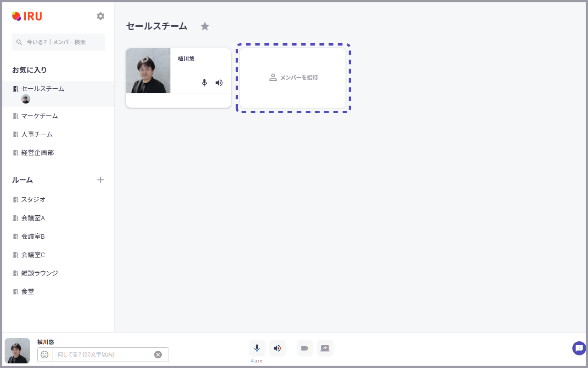
Task: Click the 植川悠 name on member card
Action: [186, 59]
